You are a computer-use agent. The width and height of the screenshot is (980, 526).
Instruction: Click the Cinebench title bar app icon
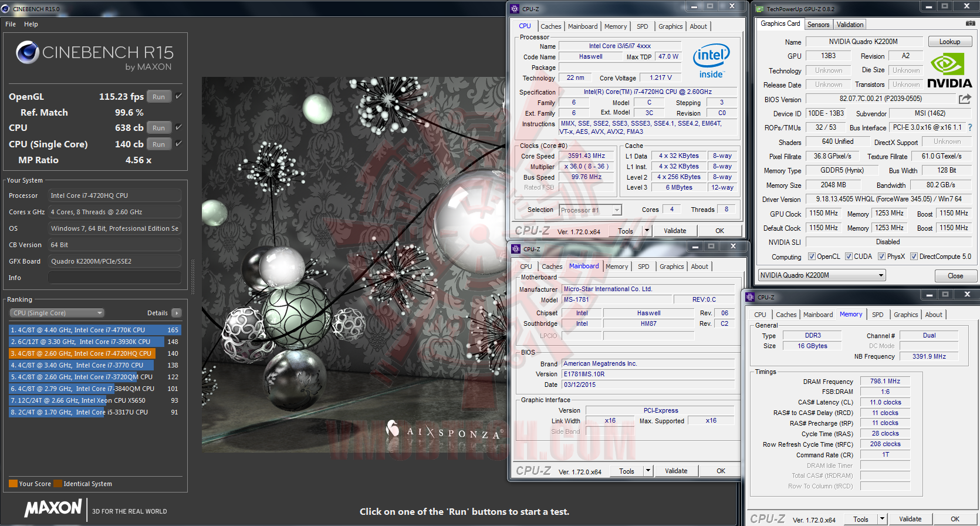pos(5,9)
